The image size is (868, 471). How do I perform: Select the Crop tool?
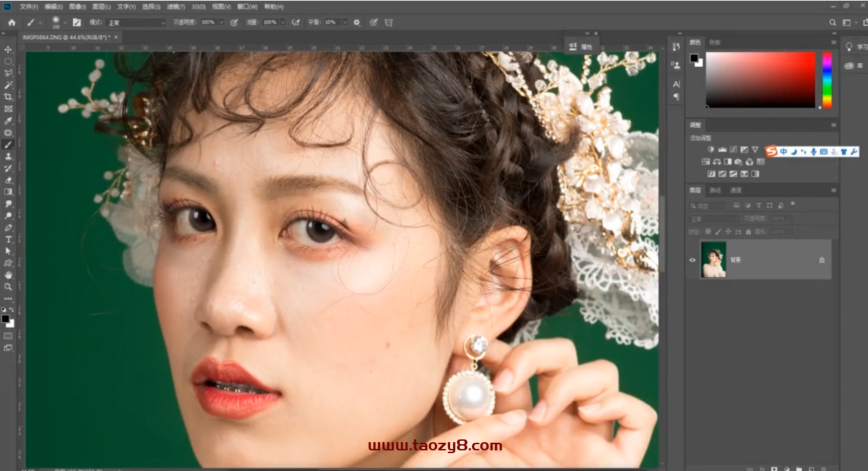(8, 97)
